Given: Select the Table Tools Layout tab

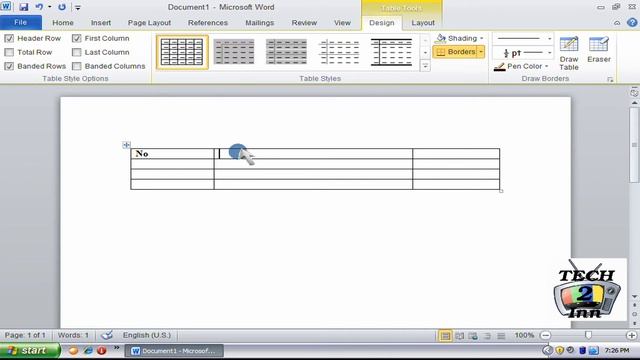Looking at the screenshot, I should [423, 23].
